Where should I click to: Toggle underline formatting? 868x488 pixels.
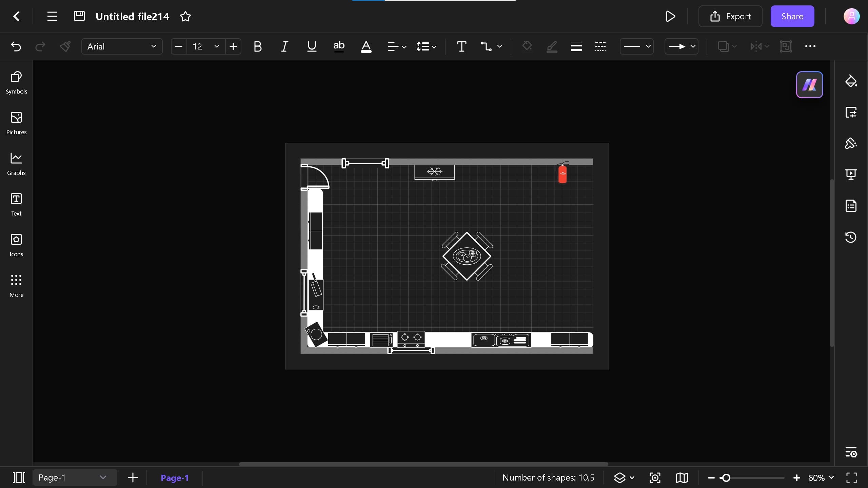click(312, 46)
